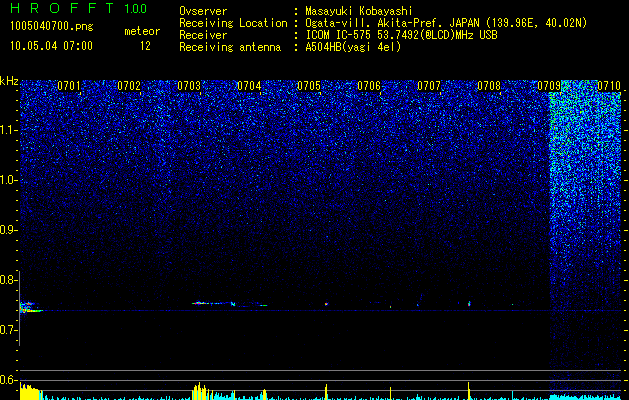Click the 0703 time marker

coord(189,86)
